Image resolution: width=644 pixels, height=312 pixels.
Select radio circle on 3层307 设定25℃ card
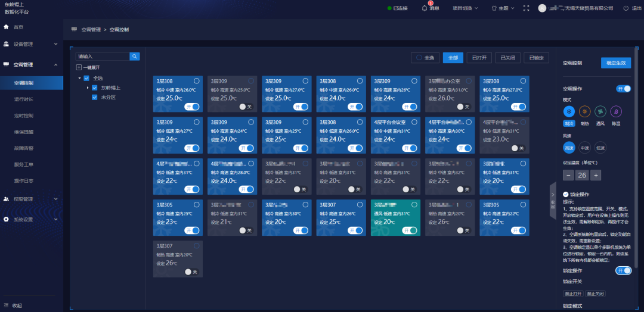point(360,205)
